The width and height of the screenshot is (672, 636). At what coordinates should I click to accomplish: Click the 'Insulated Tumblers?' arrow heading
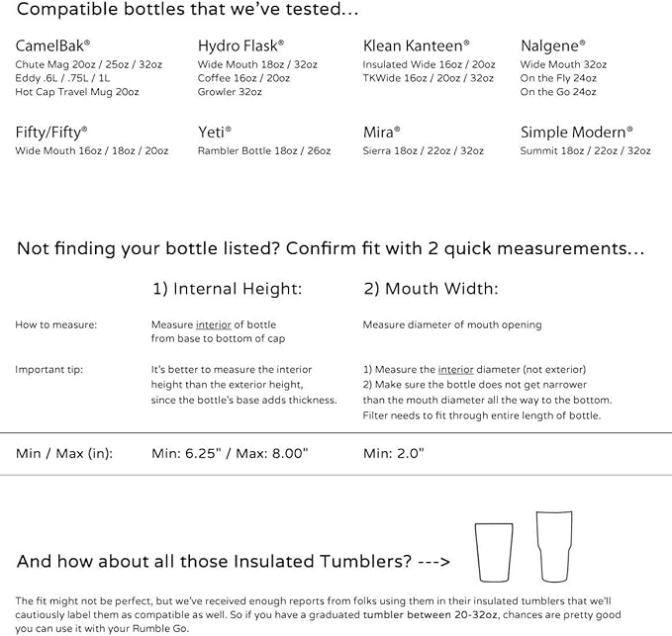coord(234,561)
